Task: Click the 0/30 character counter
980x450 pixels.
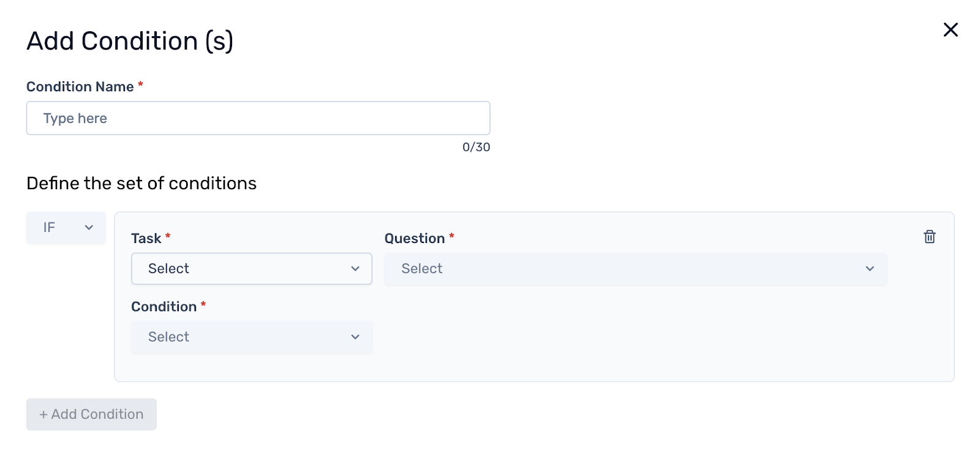Action: 476,147
